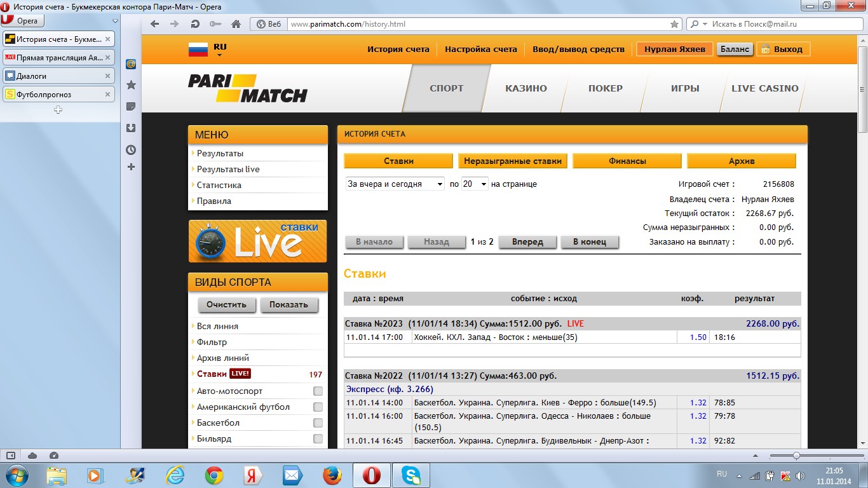Go to browser home page icon
Screen dimensions: 868x488
(236, 24)
